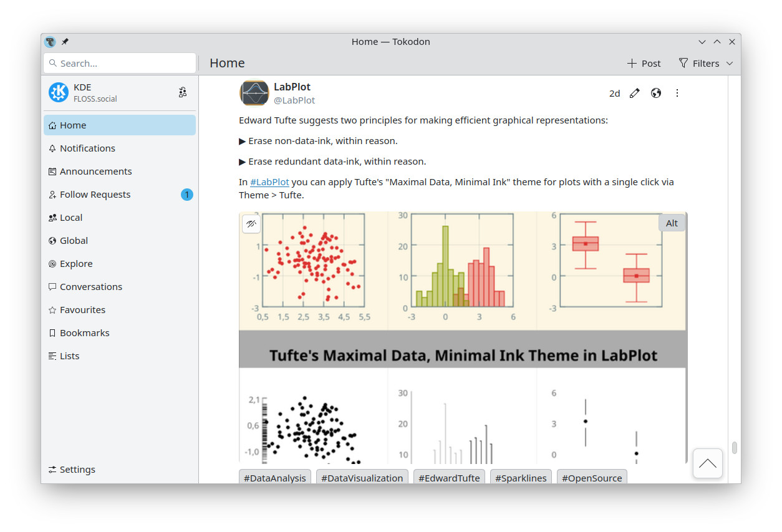Click the plus icon on the Post button
This screenshot has height=532, width=782.
click(632, 64)
